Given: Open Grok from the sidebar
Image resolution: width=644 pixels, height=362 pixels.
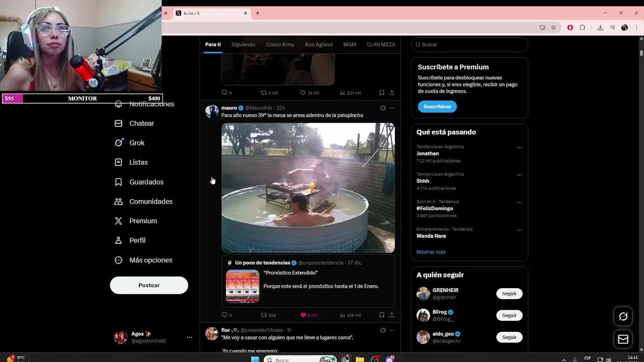Looking at the screenshot, I should [x=130, y=143].
